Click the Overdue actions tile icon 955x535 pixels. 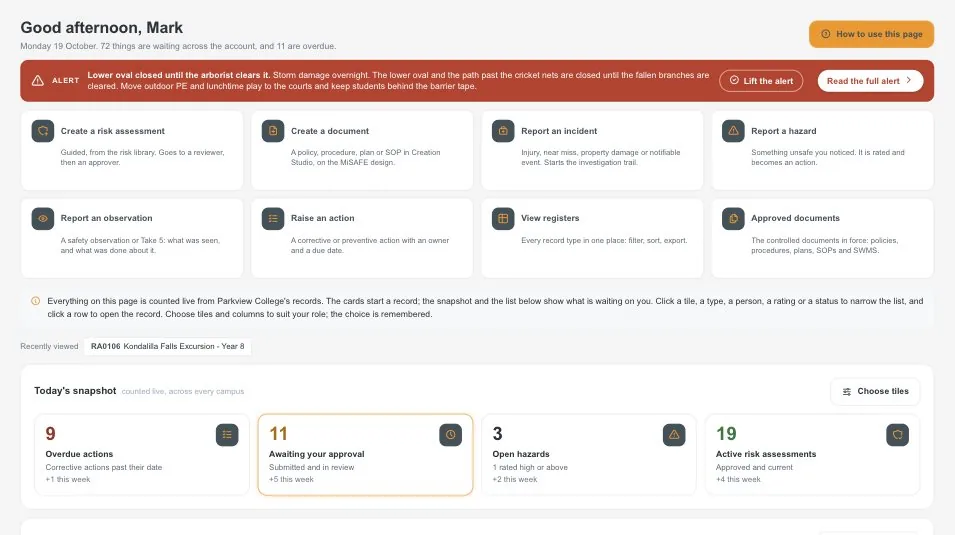pyautogui.click(x=227, y=435)
